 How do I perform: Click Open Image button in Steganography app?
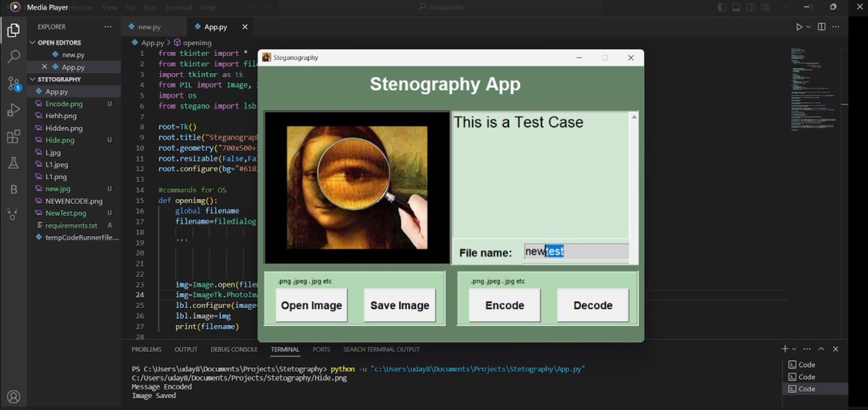click(311, 305)
